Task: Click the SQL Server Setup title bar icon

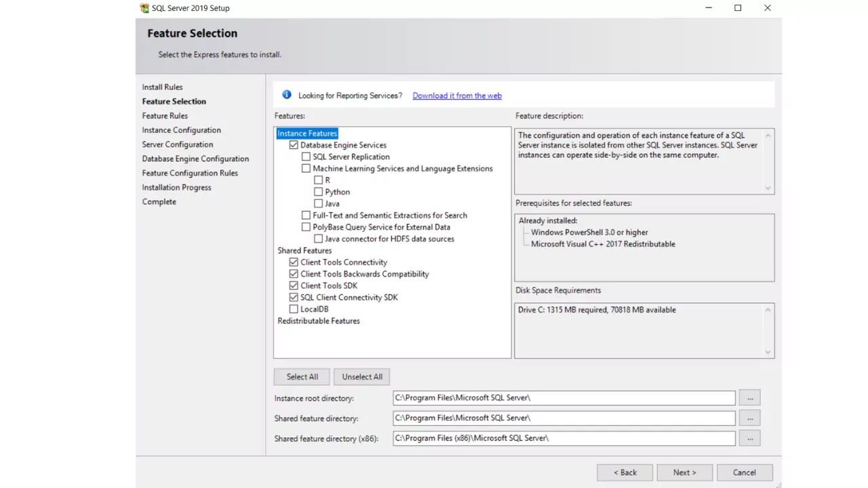Action: [144, 8]
